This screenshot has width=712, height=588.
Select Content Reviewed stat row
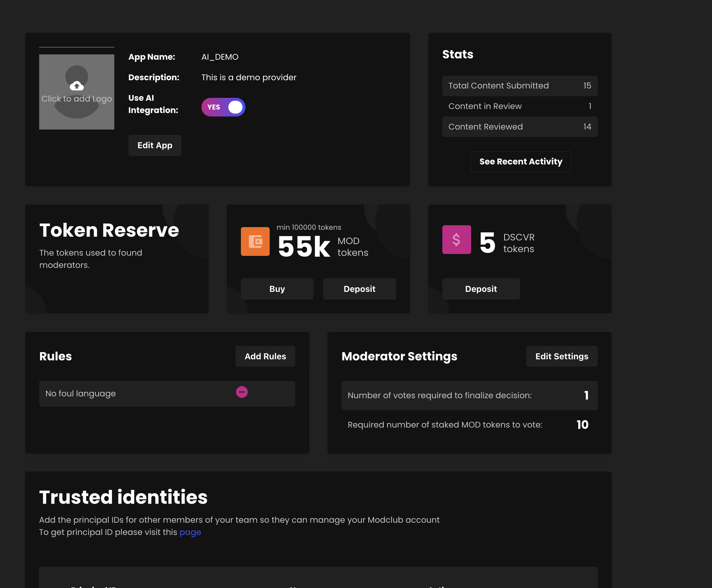click(x=519, y=127)
